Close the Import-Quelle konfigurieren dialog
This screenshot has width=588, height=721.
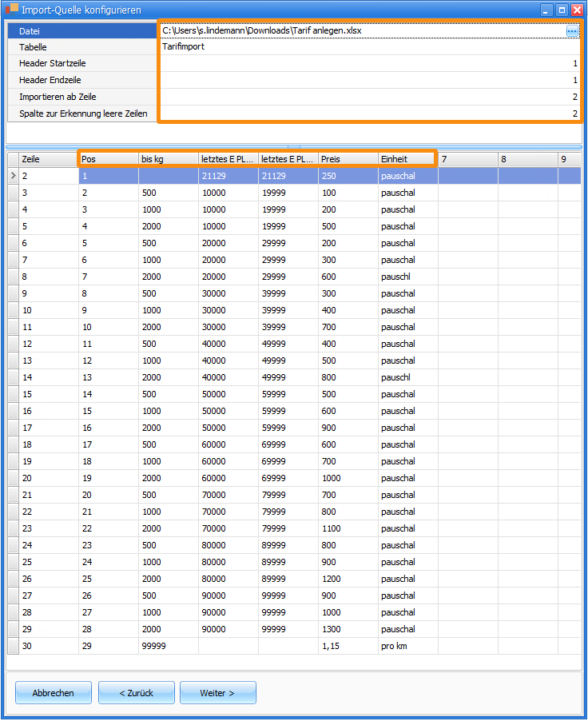click(x=577, y=10)
